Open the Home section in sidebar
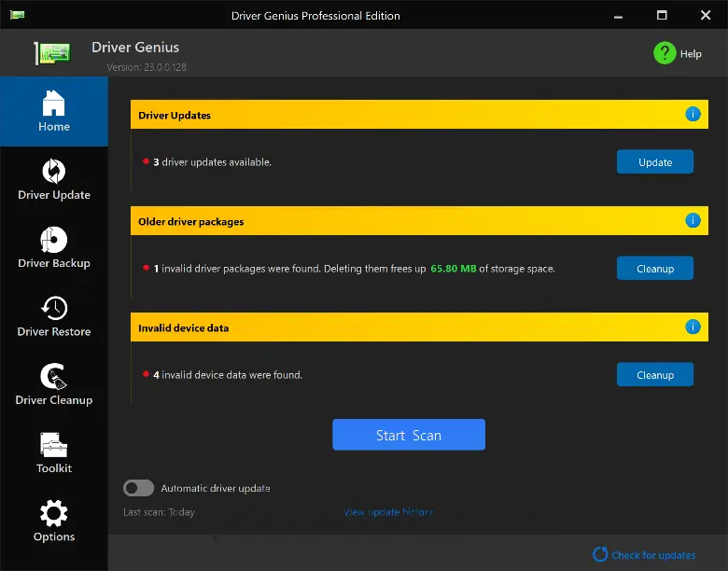This screenshot has height=571, width=728. (x=53, y=111)
